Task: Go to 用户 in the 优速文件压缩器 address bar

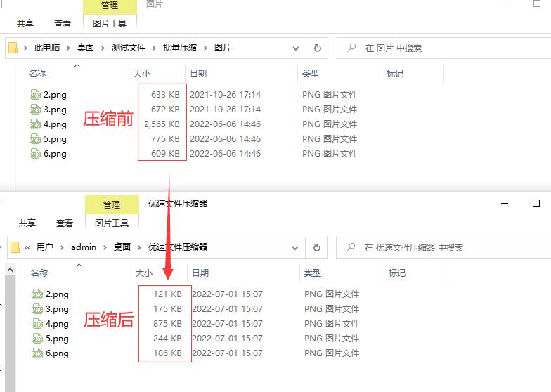Action: (45, 247)
